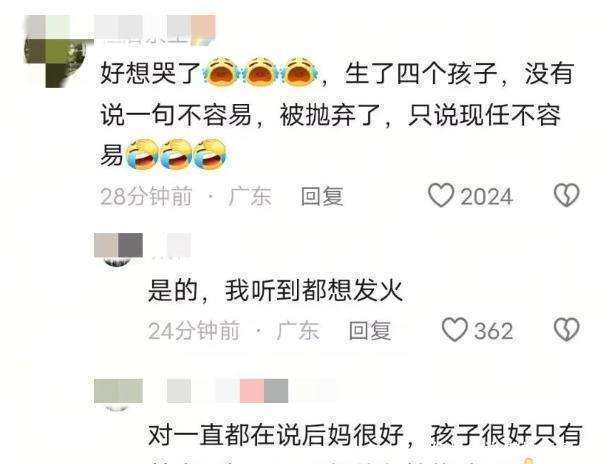Click the username above 对一直都在说后妈很好

coord(251,391)
